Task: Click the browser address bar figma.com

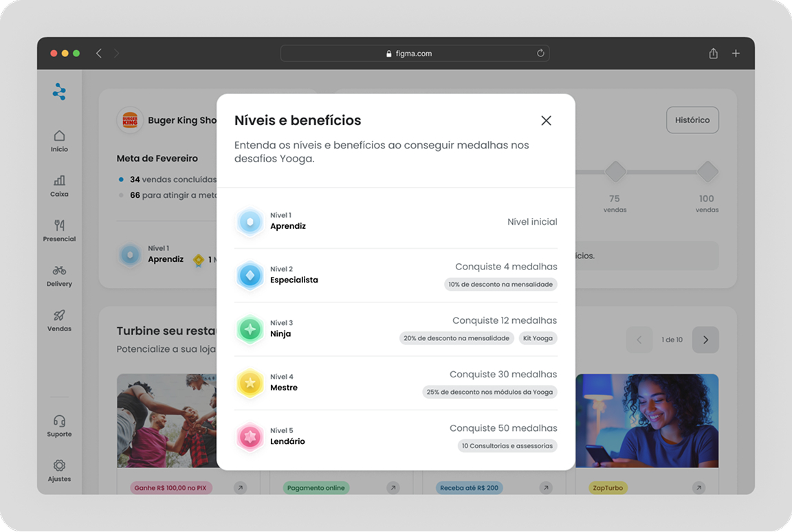Action: (x=415, y=54)
